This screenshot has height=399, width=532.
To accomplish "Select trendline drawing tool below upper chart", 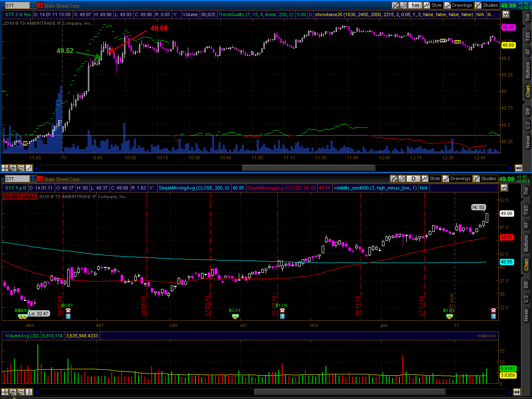I will [29, 168].
